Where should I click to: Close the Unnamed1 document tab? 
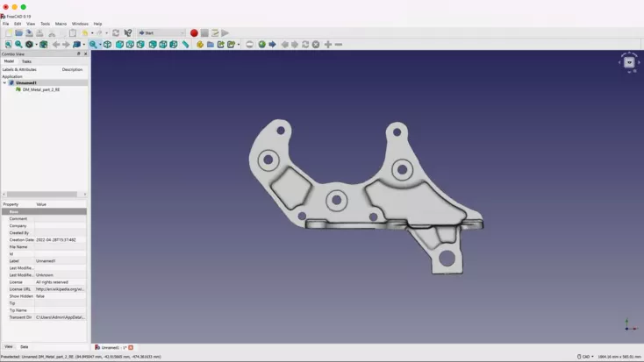131,348
